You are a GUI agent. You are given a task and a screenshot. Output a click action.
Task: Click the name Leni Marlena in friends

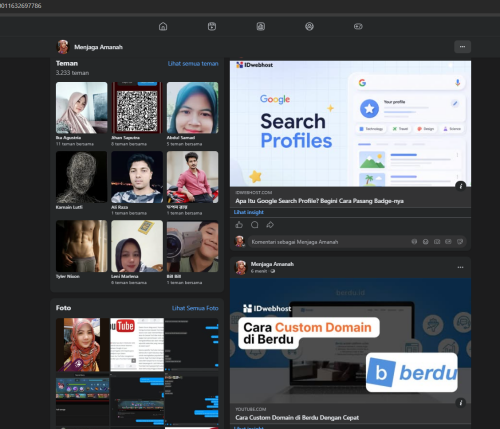click(125, 276)
